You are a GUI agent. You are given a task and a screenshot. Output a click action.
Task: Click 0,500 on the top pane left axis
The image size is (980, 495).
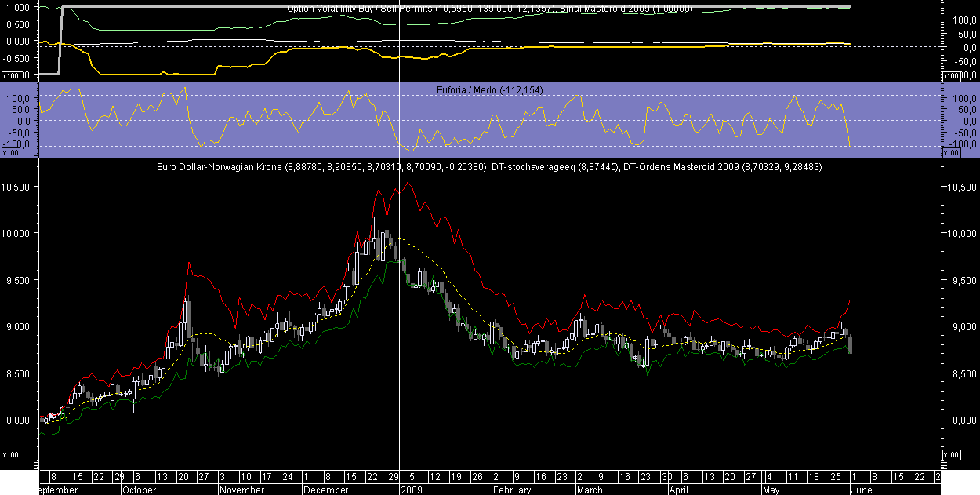18,24
